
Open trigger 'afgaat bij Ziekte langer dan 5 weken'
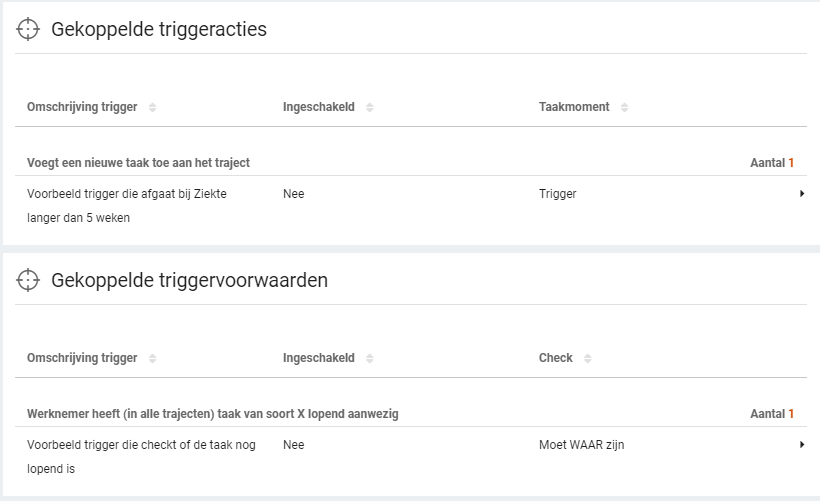pyautogui.click(x=126, y=205)
